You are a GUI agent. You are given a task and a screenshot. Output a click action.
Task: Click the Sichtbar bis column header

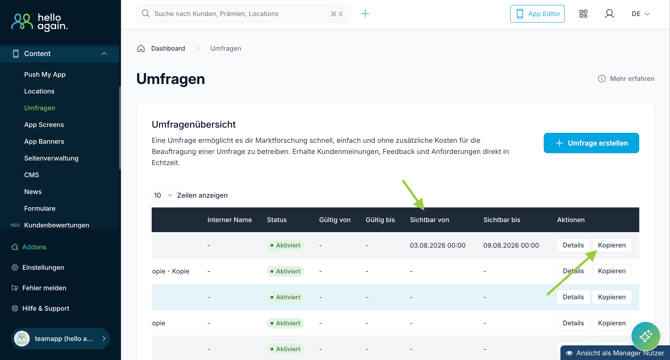[502, 220]
